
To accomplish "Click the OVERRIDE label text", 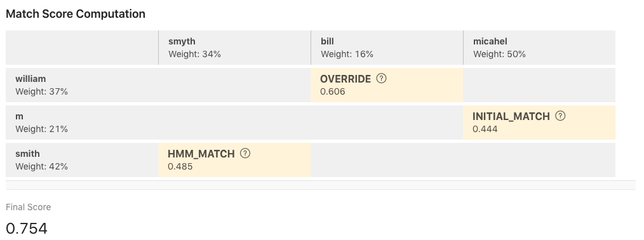I will tap(345, 79).
